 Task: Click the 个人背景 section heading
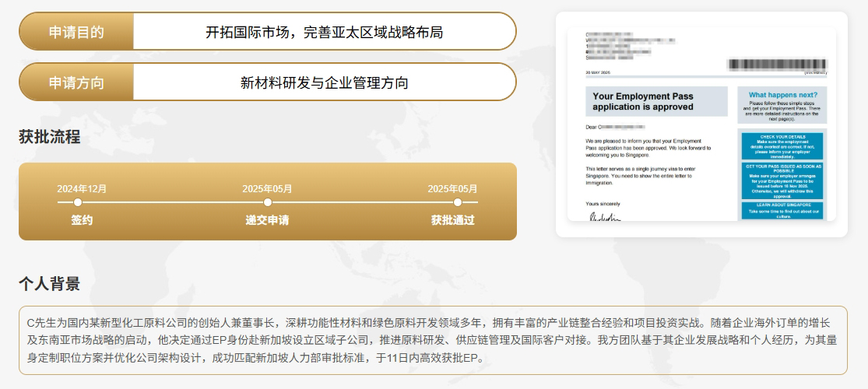49,284
